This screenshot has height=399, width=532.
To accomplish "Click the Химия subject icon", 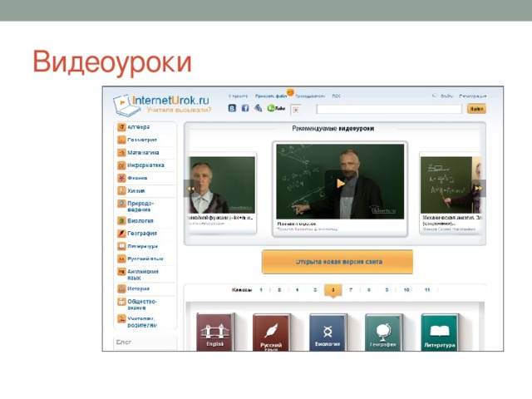I will (x=121, y=190).
